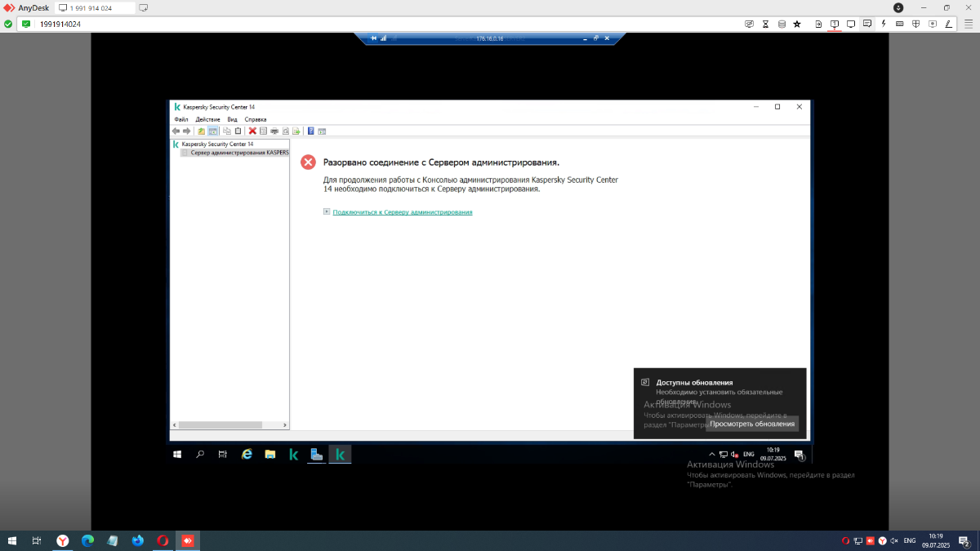
Task: Open Help with the blue question icon
Action: (311, 131)
